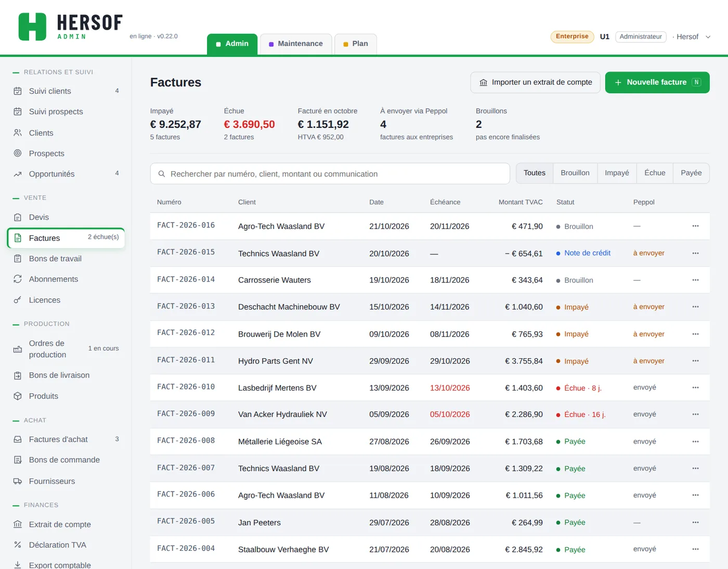Switch to the Plan tab

pos(356,44)
